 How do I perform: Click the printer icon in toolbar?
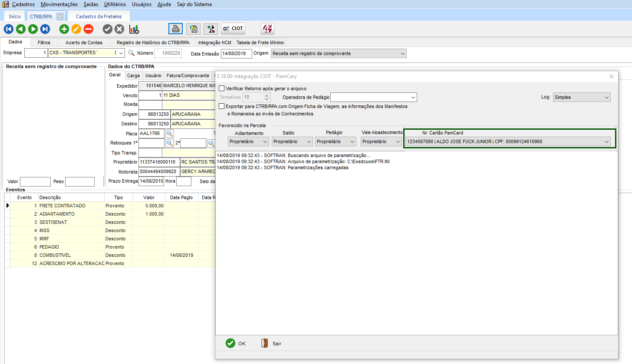176,29
